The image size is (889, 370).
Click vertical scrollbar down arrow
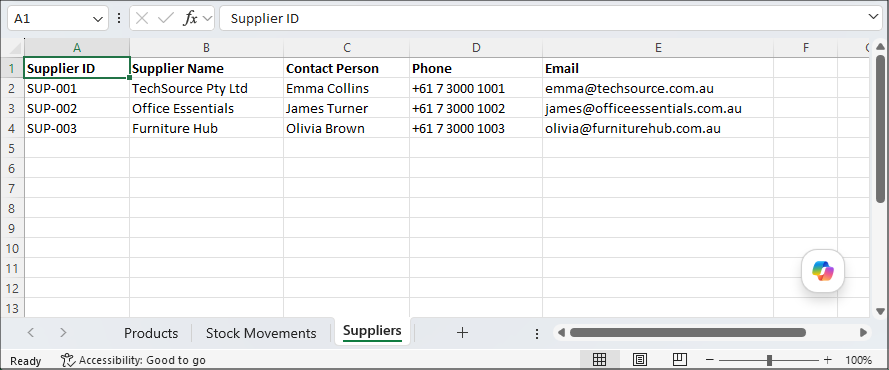coord(880,311)
